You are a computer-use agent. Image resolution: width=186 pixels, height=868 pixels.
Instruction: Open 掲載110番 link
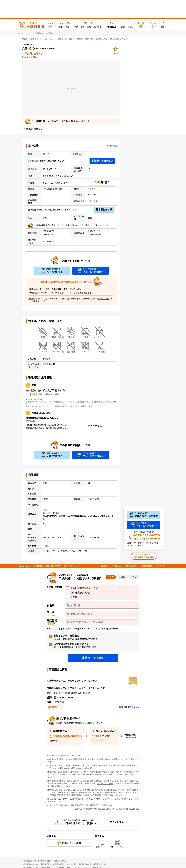pyautogui.click(x=103, y=299)
